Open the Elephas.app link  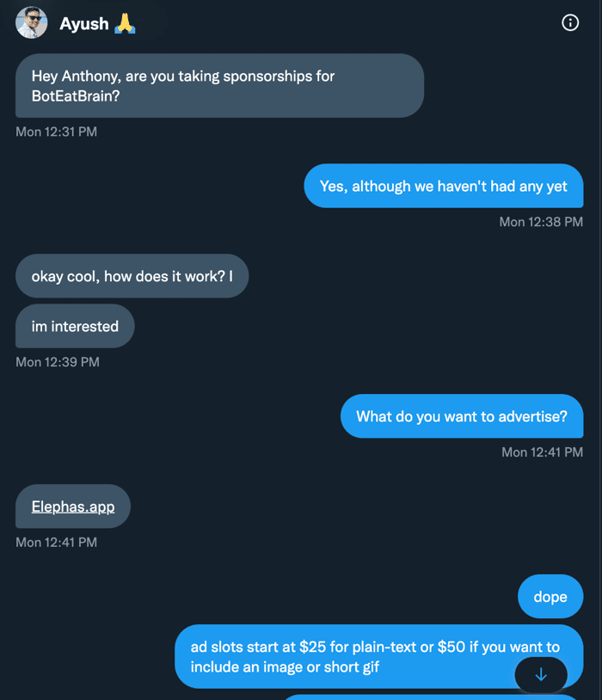(x=73, y=507)
